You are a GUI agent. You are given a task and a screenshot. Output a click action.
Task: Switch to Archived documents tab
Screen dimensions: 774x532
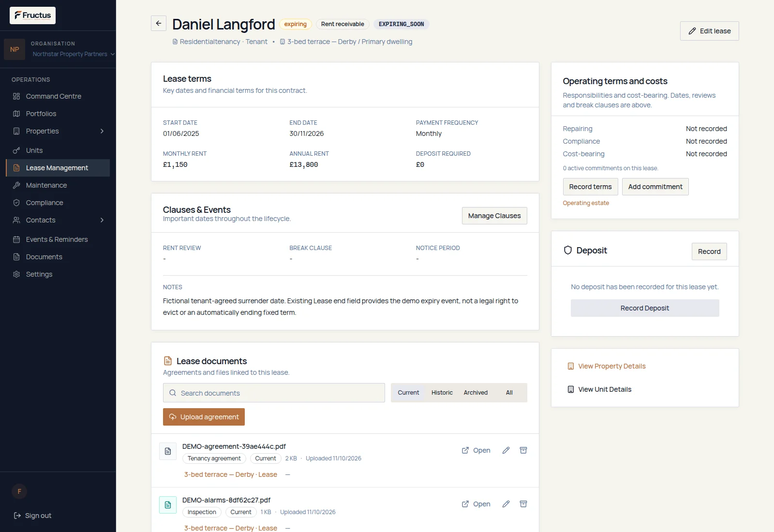pos(476,393)
